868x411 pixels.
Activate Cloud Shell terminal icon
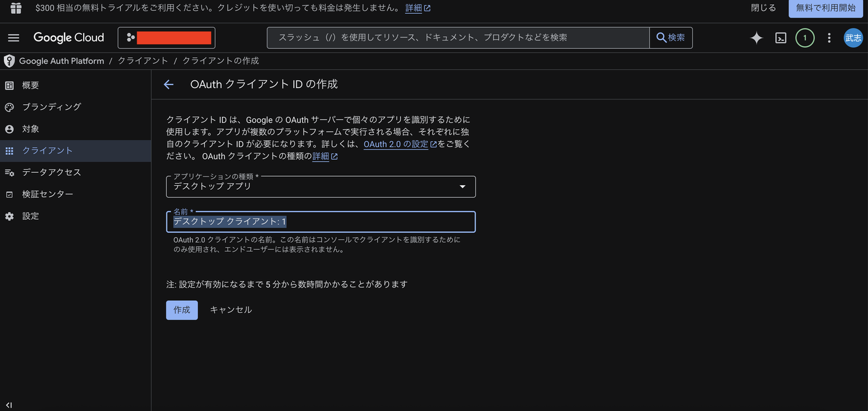pos(781,38)
